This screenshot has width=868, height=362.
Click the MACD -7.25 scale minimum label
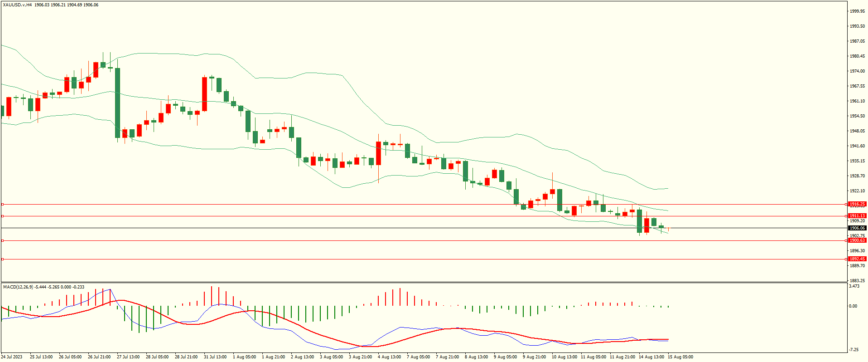click(x=853, y=350)
